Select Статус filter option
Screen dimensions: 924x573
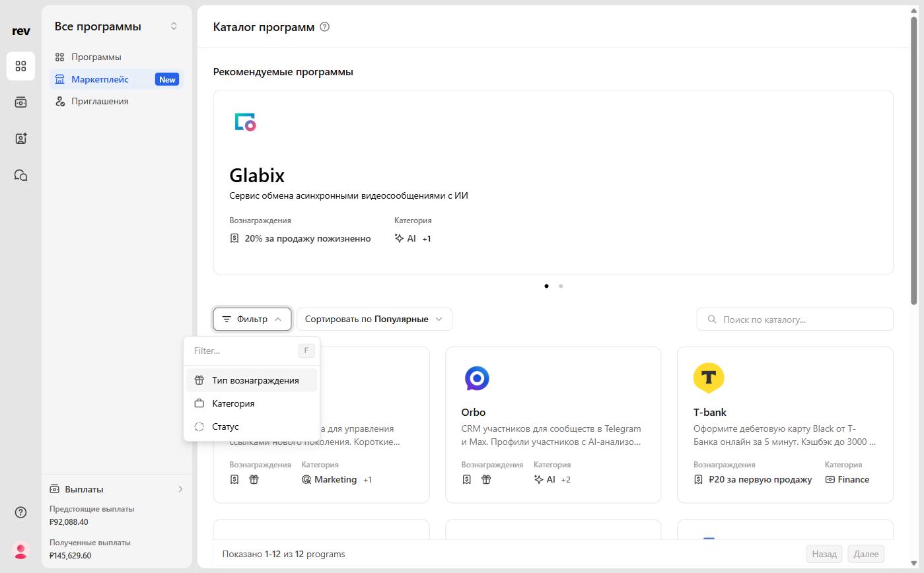click(x=252, y=426)
